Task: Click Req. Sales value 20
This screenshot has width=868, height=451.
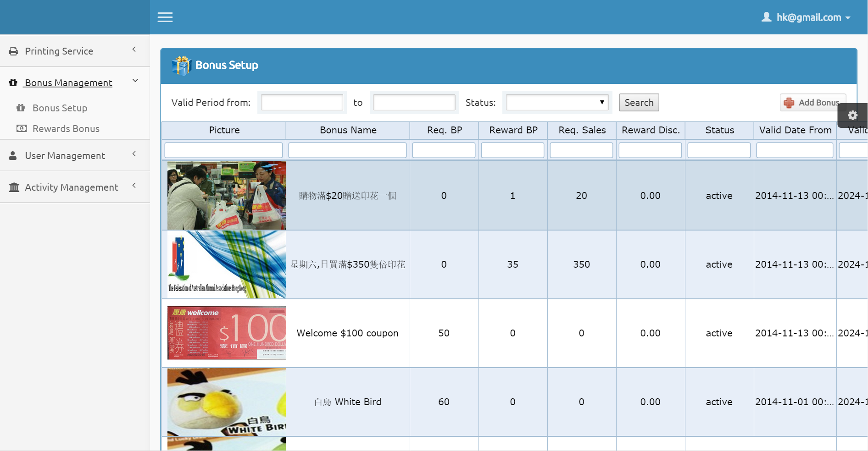Action: click(582, 196)
